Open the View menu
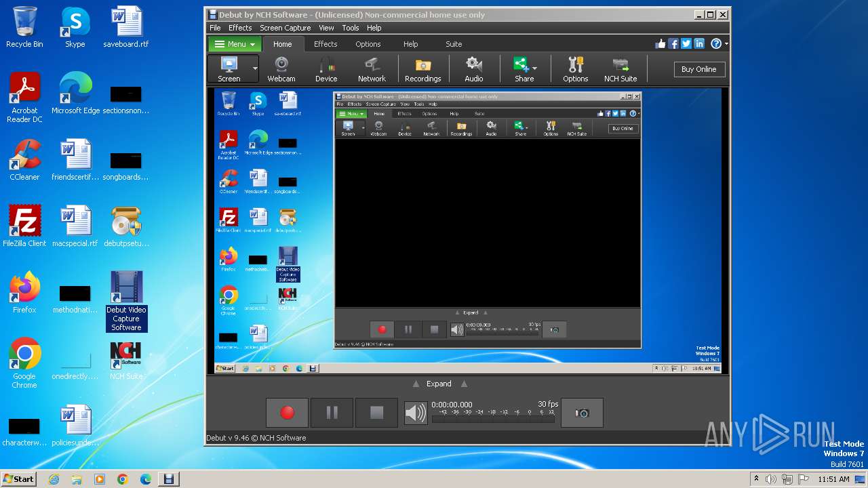The image size is (868, 488). point(326,28)
